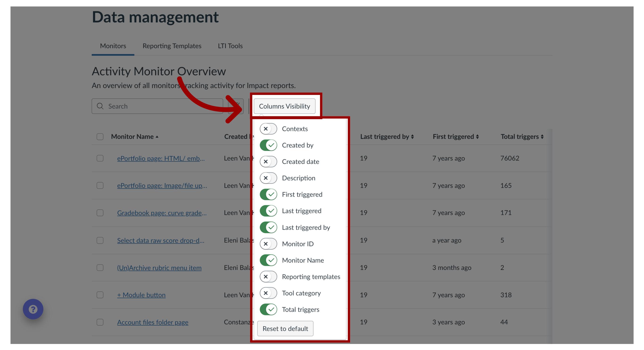
Task: Check the Select data raw score row
Action: [100, 240]
